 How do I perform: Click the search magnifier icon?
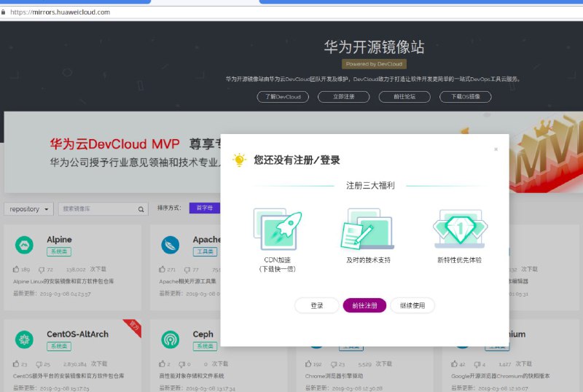pos(141,209)
